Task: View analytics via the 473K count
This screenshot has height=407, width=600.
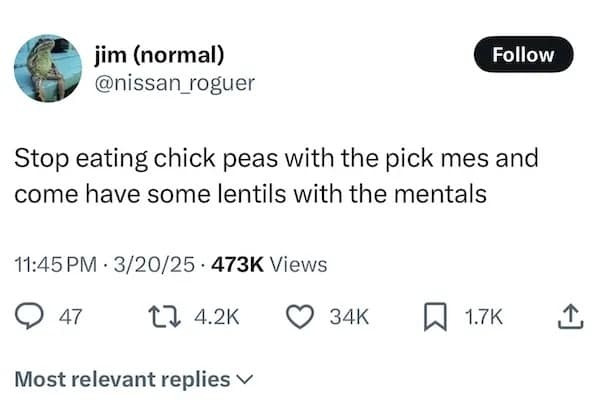Action: pyautogui.click(x=239, y=264)
